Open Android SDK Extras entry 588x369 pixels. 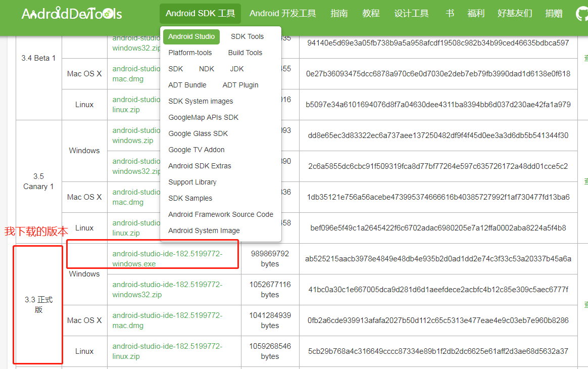(200, 165)
